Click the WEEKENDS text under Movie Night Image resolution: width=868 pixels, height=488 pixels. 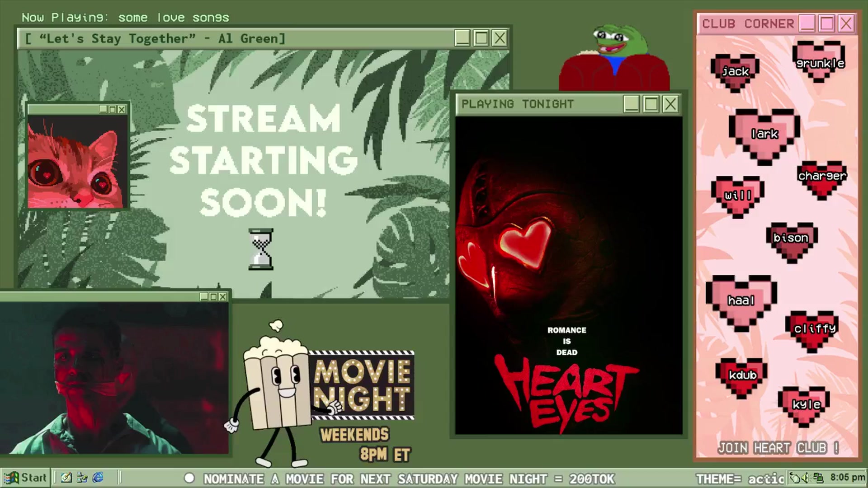pyautogui.click(x=354, y=435)
